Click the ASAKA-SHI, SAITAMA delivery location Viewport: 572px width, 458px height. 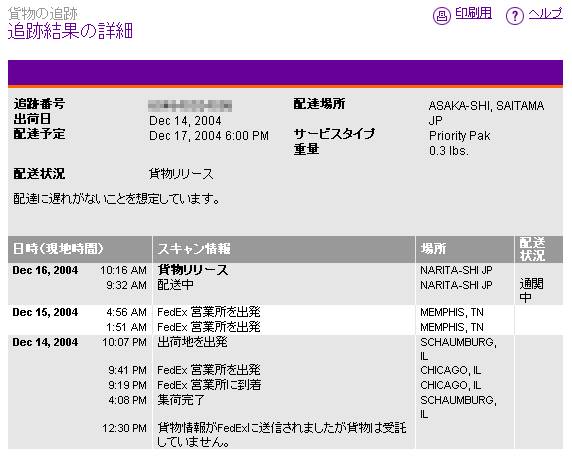(486, 106)
